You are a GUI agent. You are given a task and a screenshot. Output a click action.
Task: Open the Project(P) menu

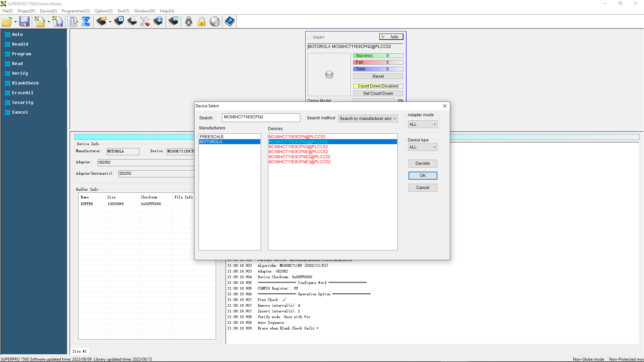[x=26, y=11]
